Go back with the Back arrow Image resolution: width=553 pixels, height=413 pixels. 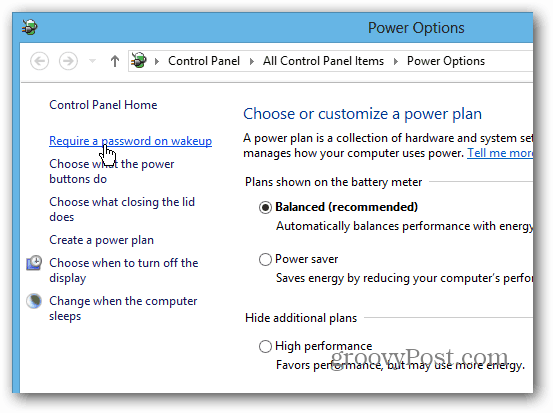coord(40,61)
